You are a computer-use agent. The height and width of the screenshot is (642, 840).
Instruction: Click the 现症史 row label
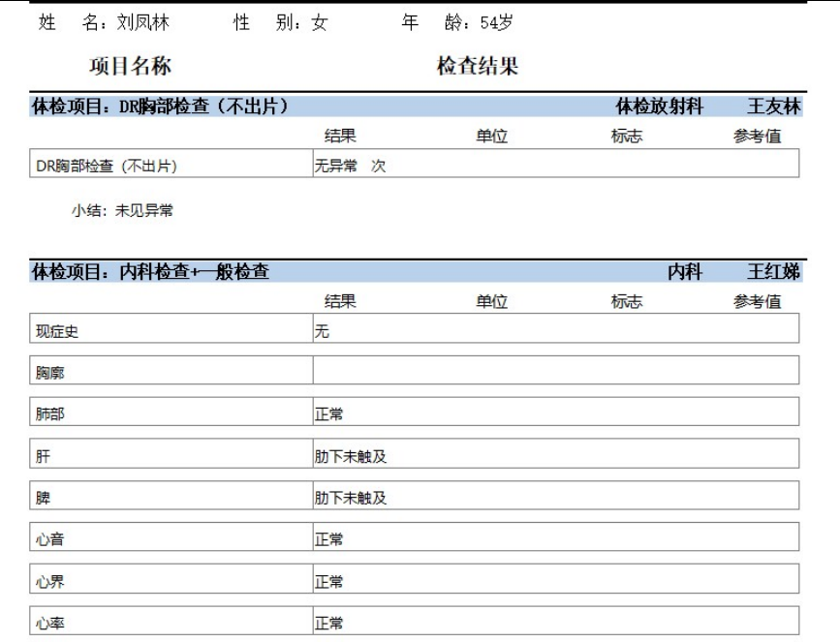(56, 331)
